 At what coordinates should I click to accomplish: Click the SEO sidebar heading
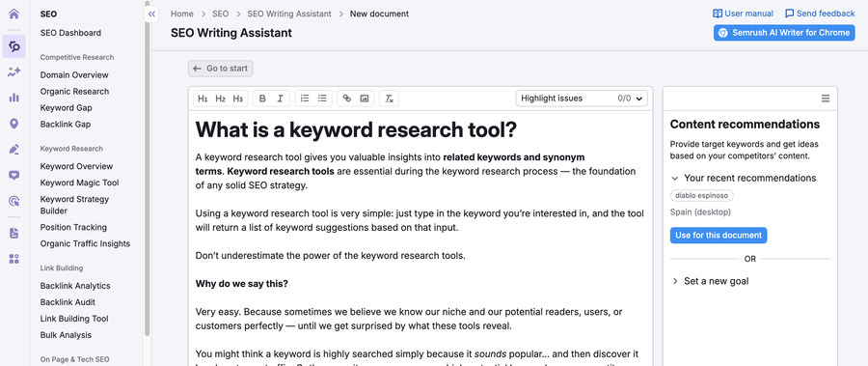tap(49, 14)
